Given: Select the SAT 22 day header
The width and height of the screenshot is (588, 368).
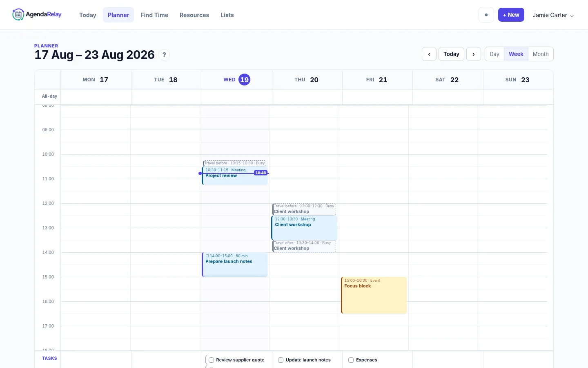Looking at the screenshot, I should point(448,80).
